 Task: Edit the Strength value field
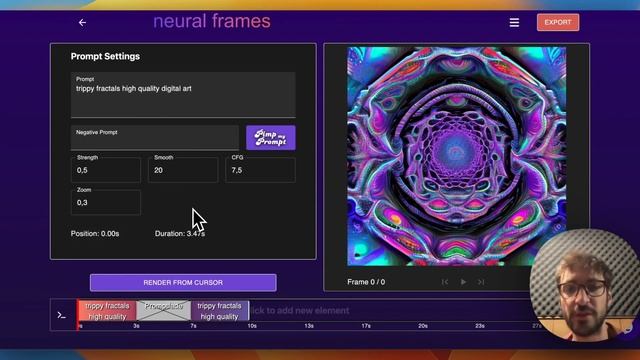click(x=106, y=169)
